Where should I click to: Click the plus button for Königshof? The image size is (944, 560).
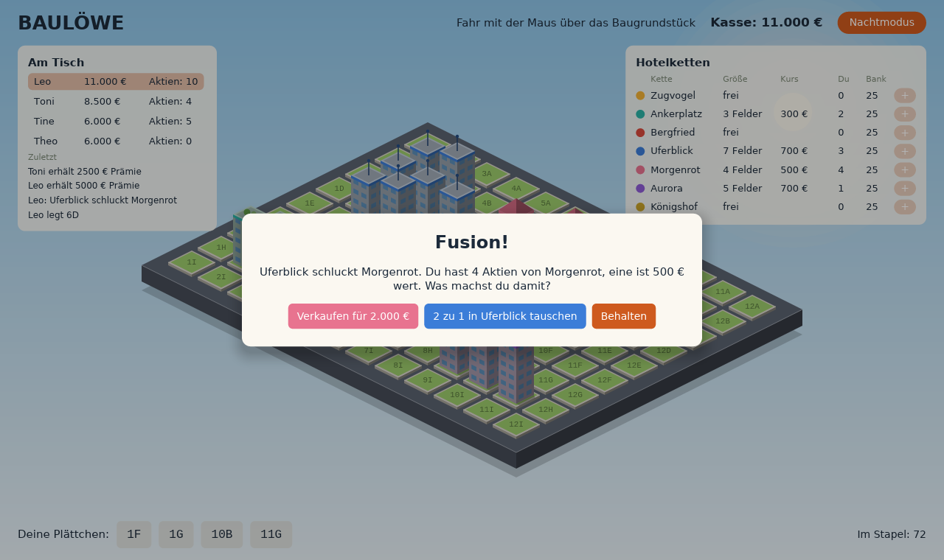pyautogui.click(x=905, y=207)
